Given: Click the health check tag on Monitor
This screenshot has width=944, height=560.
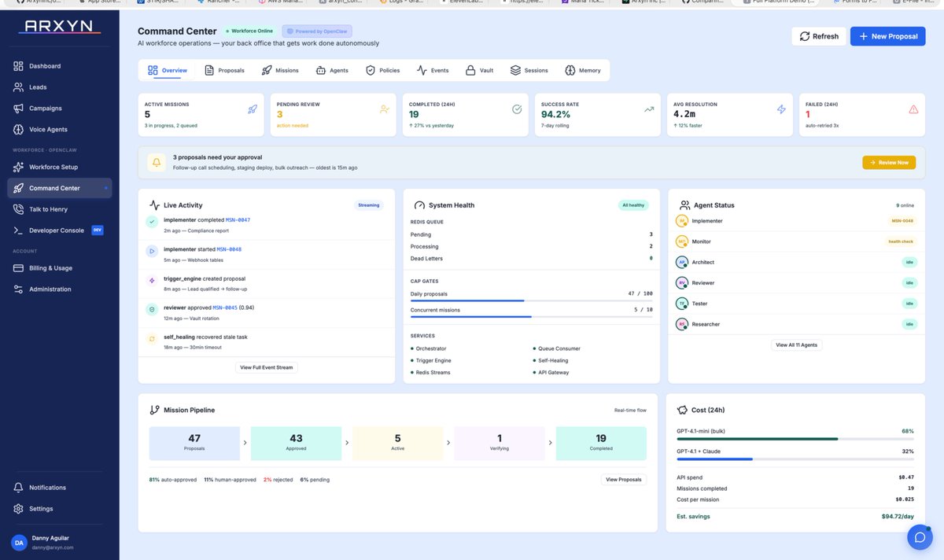Looking at the screenshot, I should (x=901, y=241).
